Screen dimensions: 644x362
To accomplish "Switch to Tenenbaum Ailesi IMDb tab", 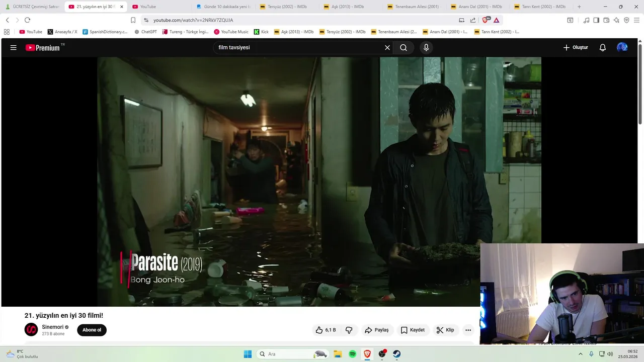I will click(x=413, y=7).
